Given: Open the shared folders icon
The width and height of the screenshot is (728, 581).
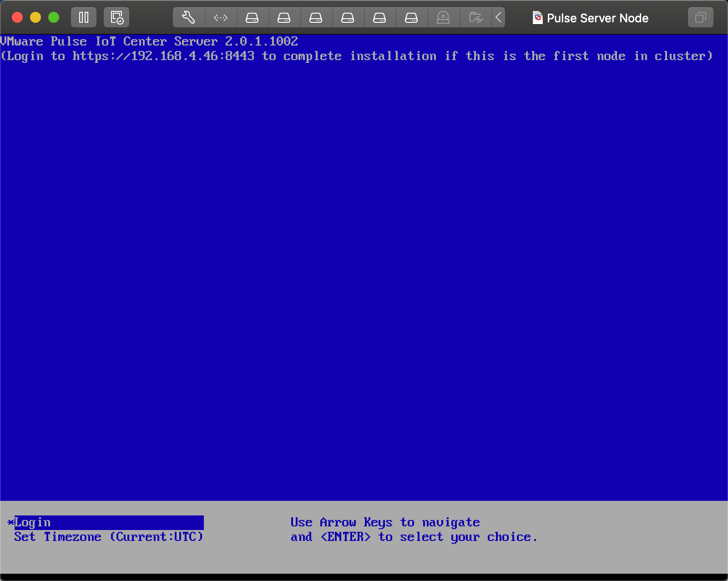Looking at the screenshot, I should [475, 18].
